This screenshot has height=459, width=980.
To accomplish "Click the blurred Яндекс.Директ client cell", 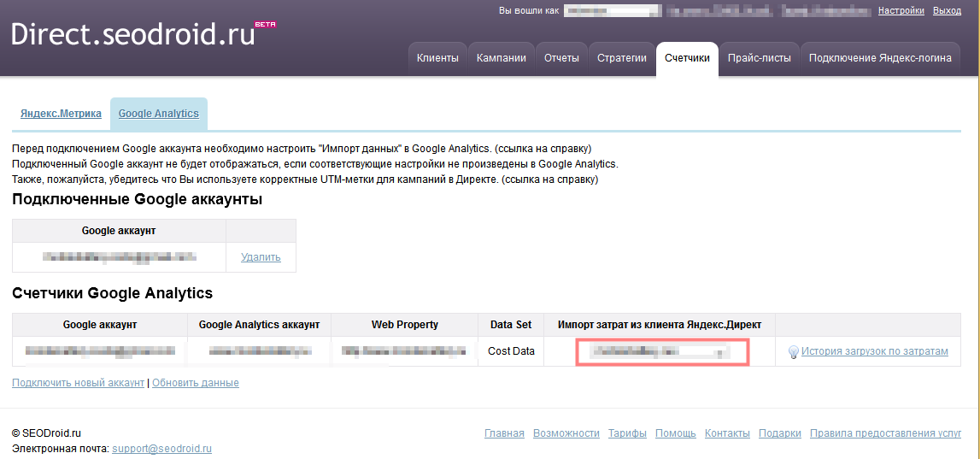I will tap(662, 352).
